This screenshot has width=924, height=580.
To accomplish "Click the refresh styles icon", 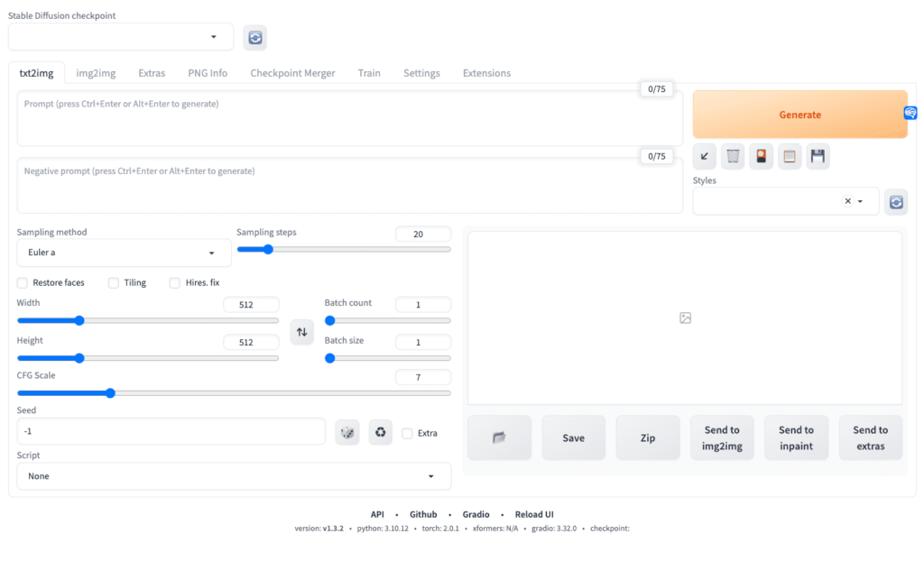I will pyautogui.click(x=895, y=202).
